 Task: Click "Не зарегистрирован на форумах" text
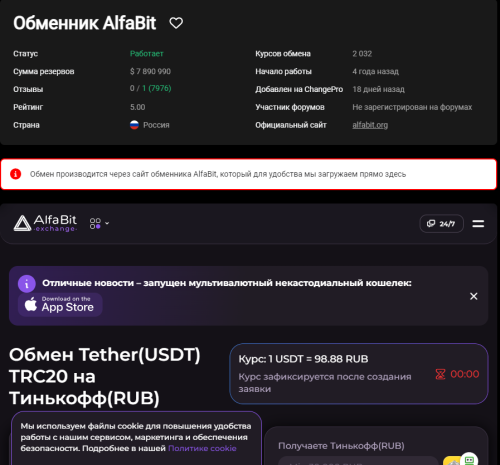(412, 107)
